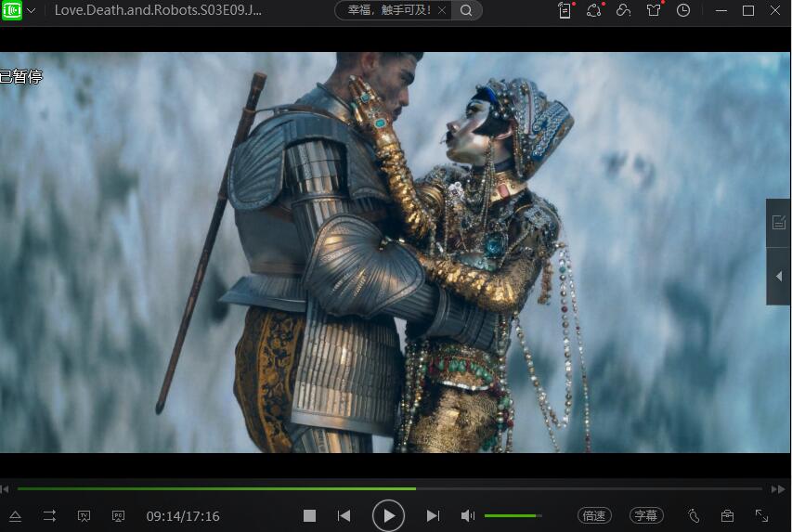Toggle the loop playback mode icon
This screenshot has height=532, width=792.
click(49, 515)
